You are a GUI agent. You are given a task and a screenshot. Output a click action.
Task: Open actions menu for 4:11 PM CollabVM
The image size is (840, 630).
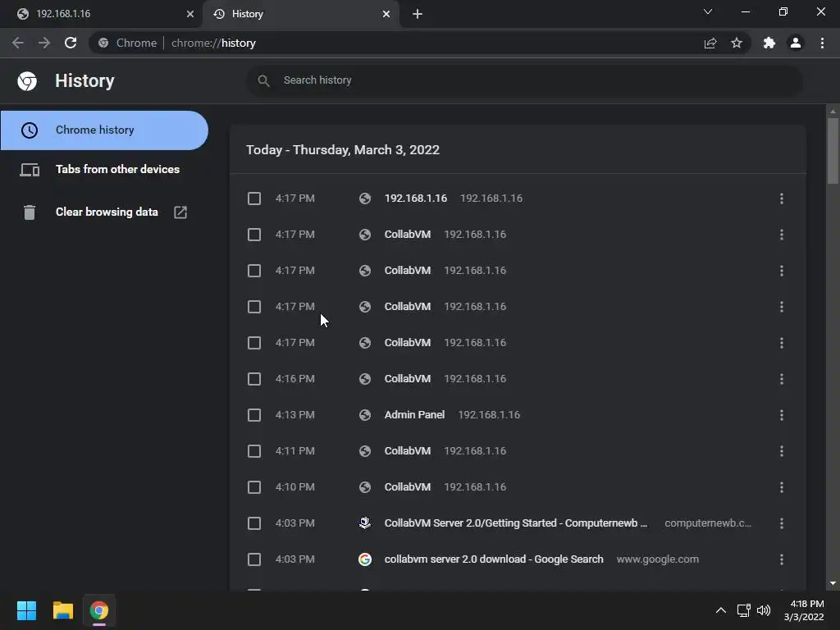[x=782, y=451]
